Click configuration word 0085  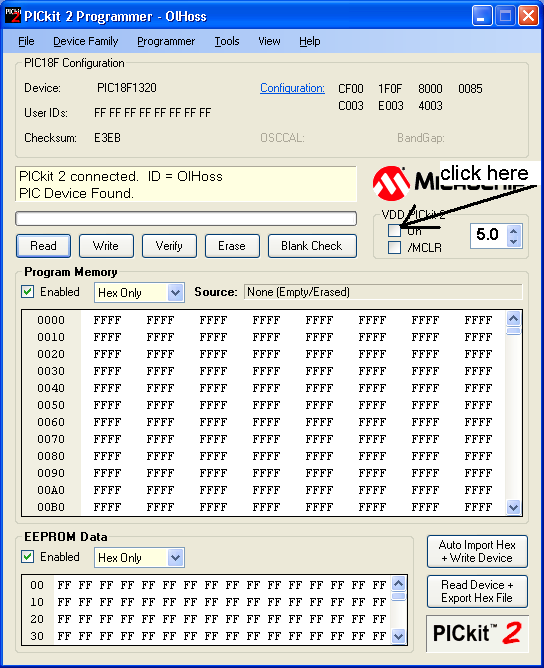(470, 89)
